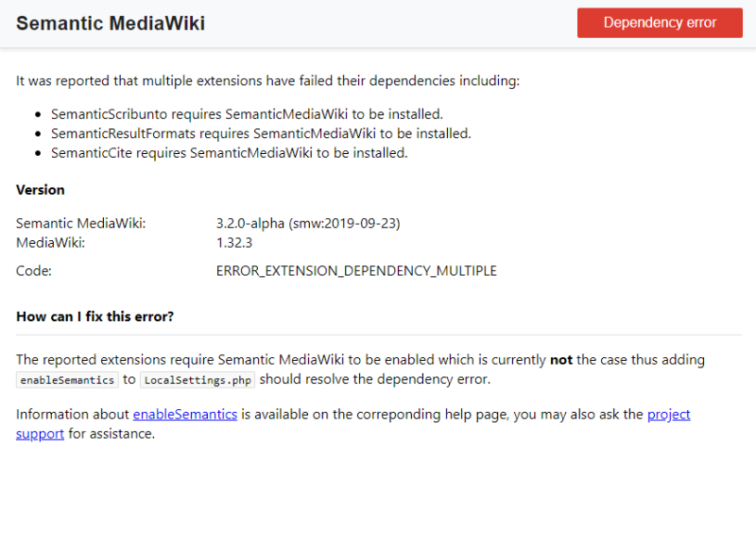Open the enableSemantics help link
The image size is (756, 550).
[x=185, y=414]
